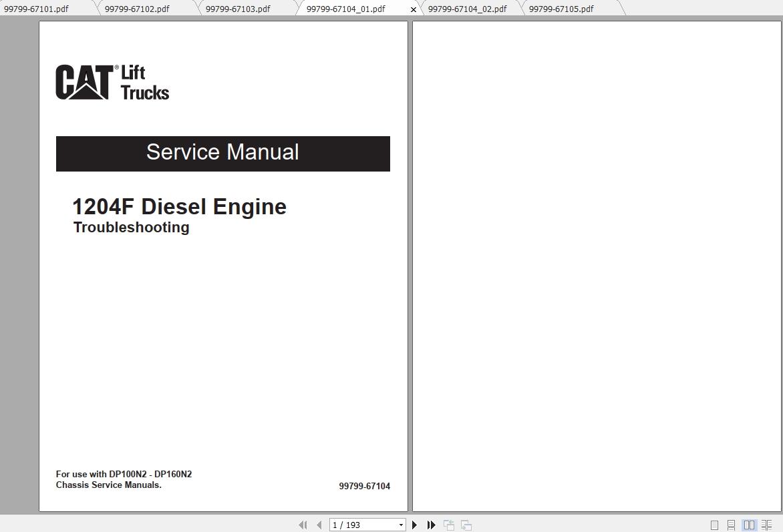The width and height of the screenshot is (783, 532).
Task: Go forward to next view
Action: [466, 525]
